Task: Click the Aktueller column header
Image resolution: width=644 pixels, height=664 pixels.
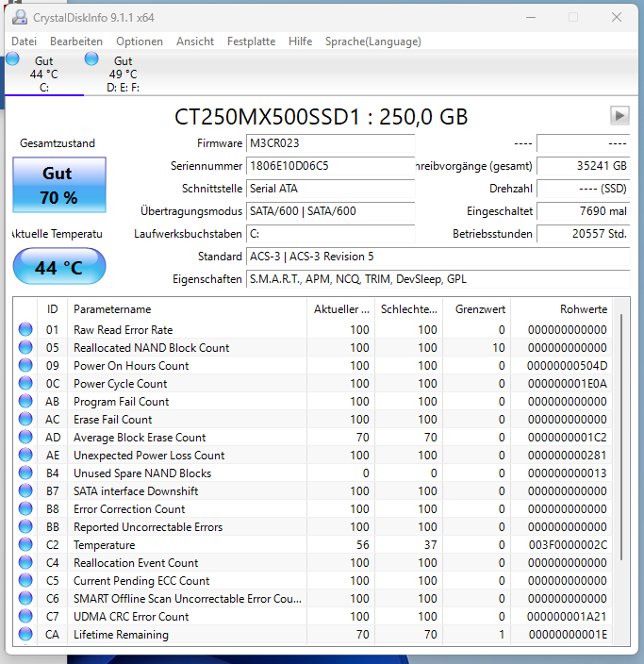Action: pos(340,309)
